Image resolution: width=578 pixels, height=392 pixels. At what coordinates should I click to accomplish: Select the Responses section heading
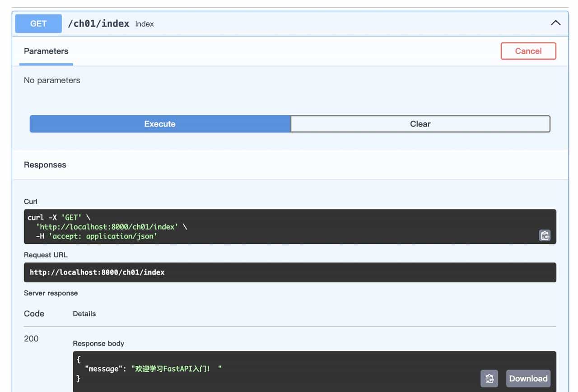tap(45, 164)
